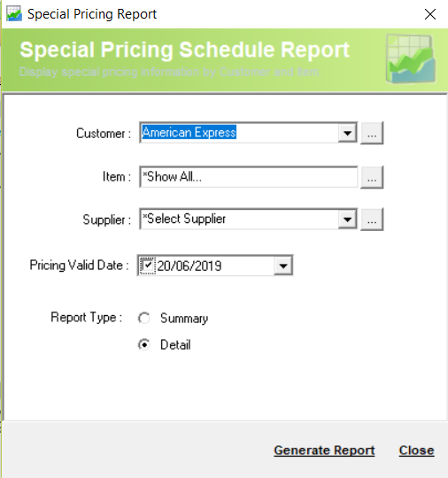Click the Item field showing *Show All...

[249, 177]
